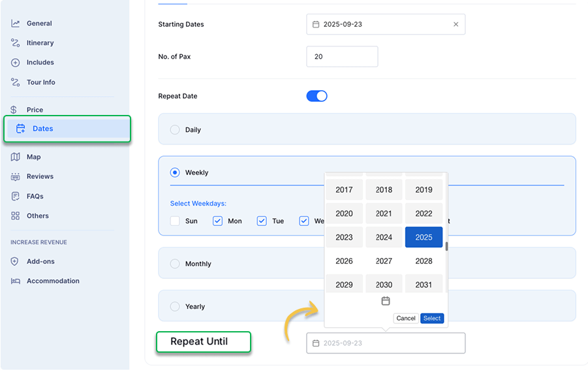Image resolution: width=588 pixels, height=371 pixels.
Task: Pick year 2028 in the picker
Action: click(x=424, y=261)
